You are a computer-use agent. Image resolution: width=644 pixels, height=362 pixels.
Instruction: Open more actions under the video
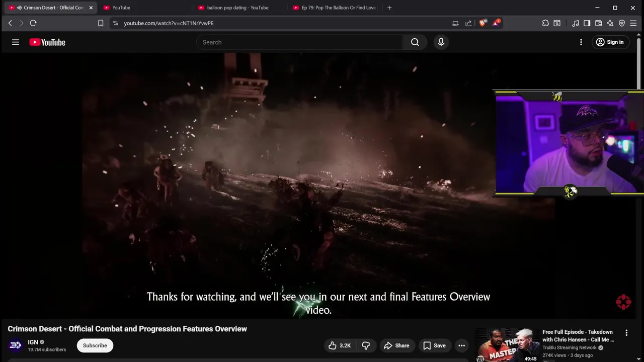(461, 345)
